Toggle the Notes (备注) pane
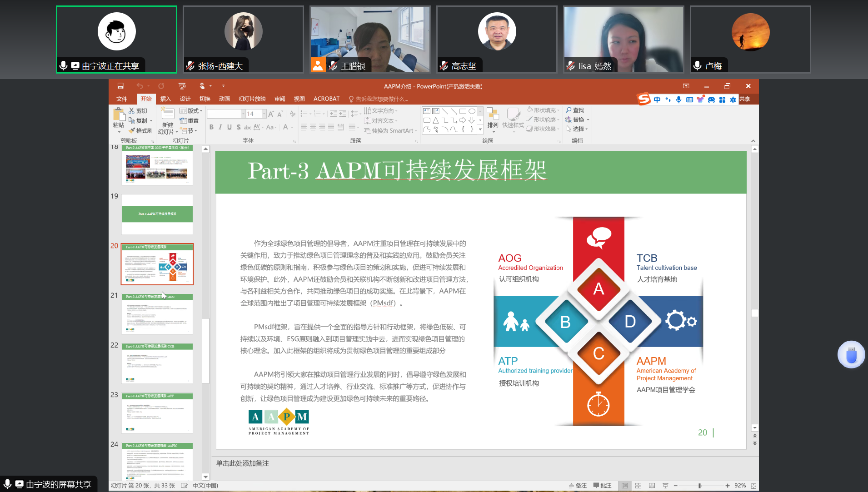The height and width of the screenshot is (492, 868). [578, 486]
